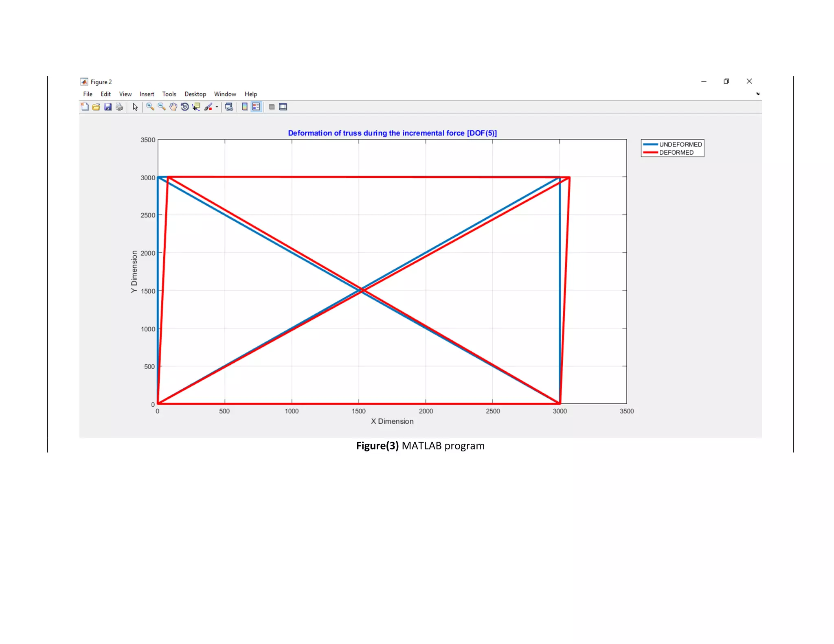Click the Hide Plot Tools icon

tap(272, 107)
